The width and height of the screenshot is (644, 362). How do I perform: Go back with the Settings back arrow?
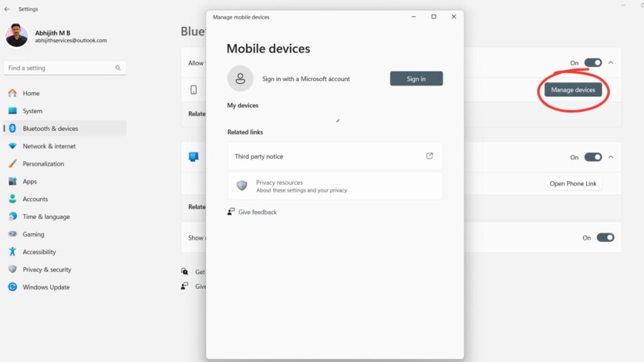pyautogui.click(x=7, y=9)
